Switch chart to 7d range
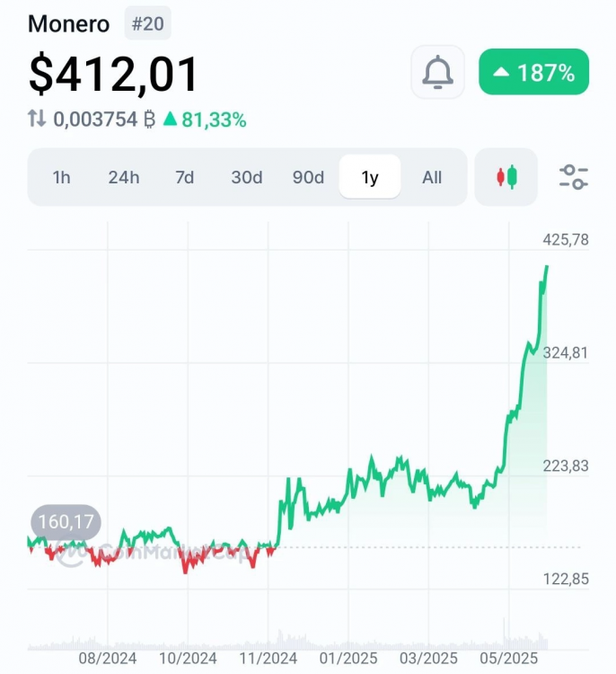The width and height of the screenshot is (616, 674). tap(184, 177)
